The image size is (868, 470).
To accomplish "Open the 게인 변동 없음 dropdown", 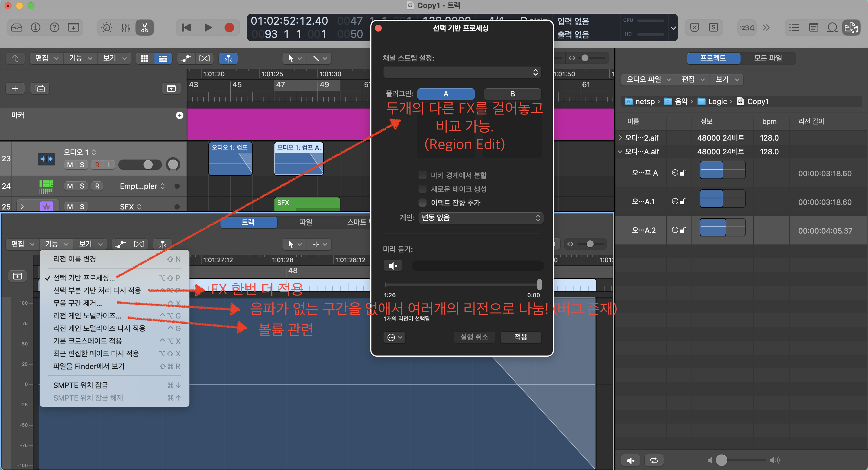I will [480, 218].
